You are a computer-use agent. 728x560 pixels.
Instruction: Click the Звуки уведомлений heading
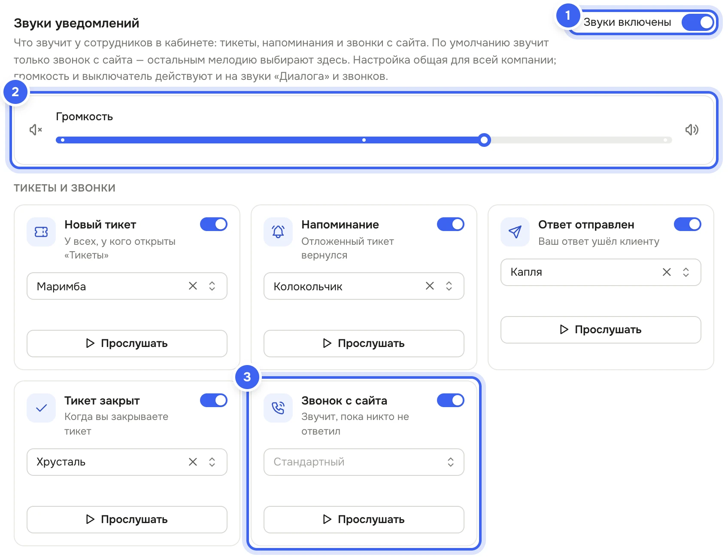pos(76,23)
